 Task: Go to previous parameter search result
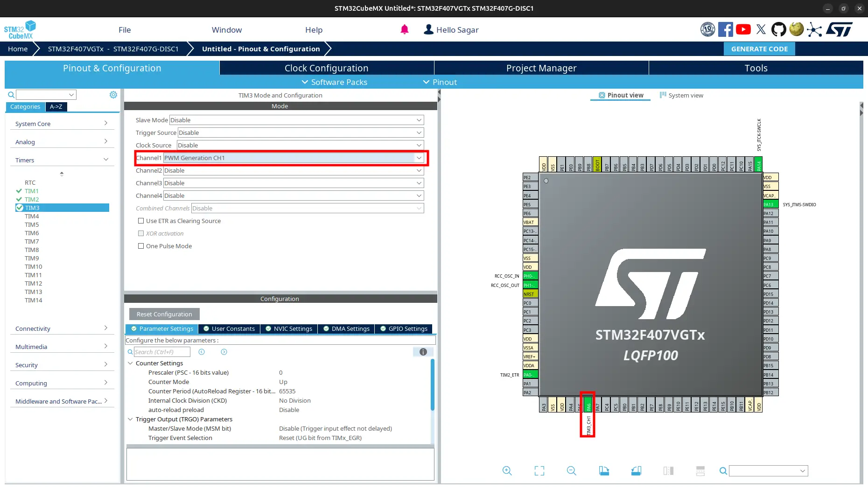[x=202, y=352]
